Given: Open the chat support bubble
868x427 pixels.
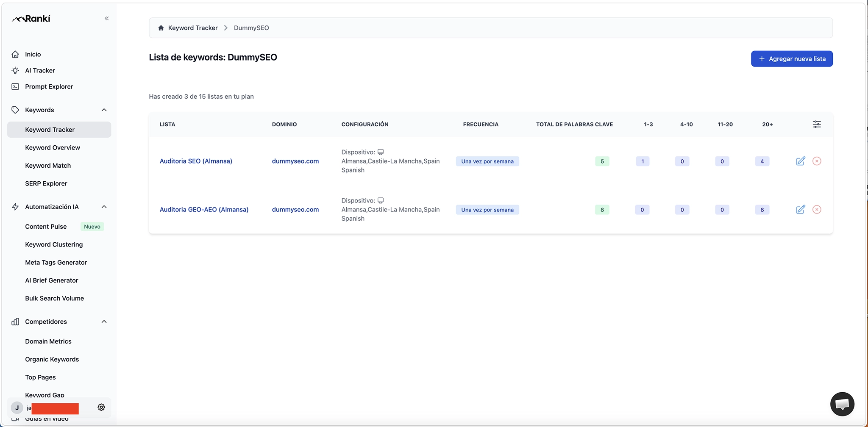Looking at the screenshot, I should click(x=842, y=404).
